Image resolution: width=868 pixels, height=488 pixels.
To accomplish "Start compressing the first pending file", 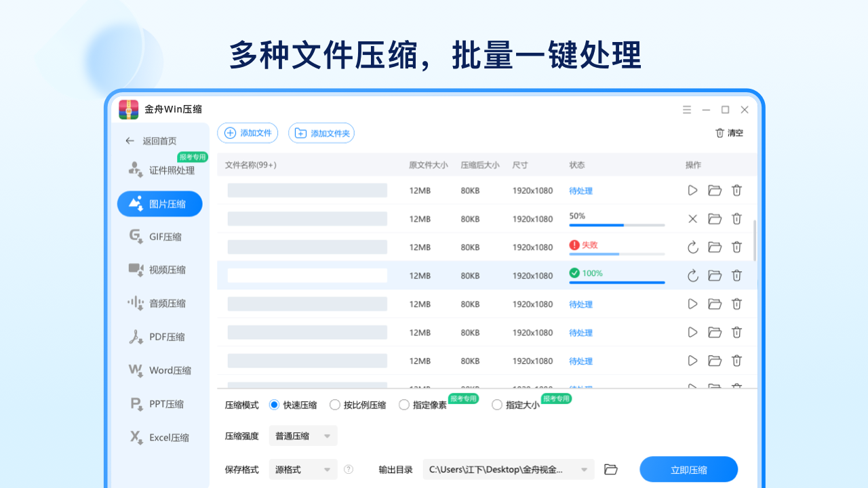I will (x=692, y=190).
